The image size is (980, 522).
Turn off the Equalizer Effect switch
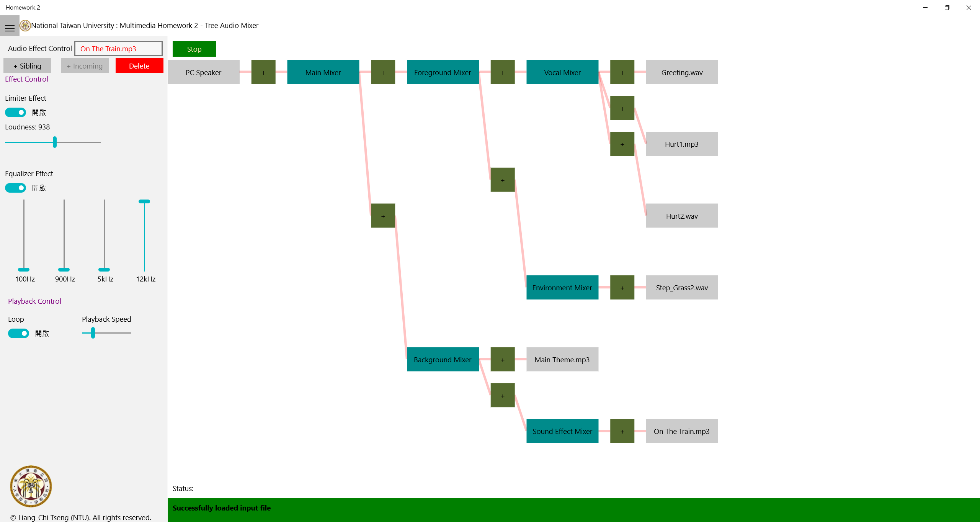(15, 188)
